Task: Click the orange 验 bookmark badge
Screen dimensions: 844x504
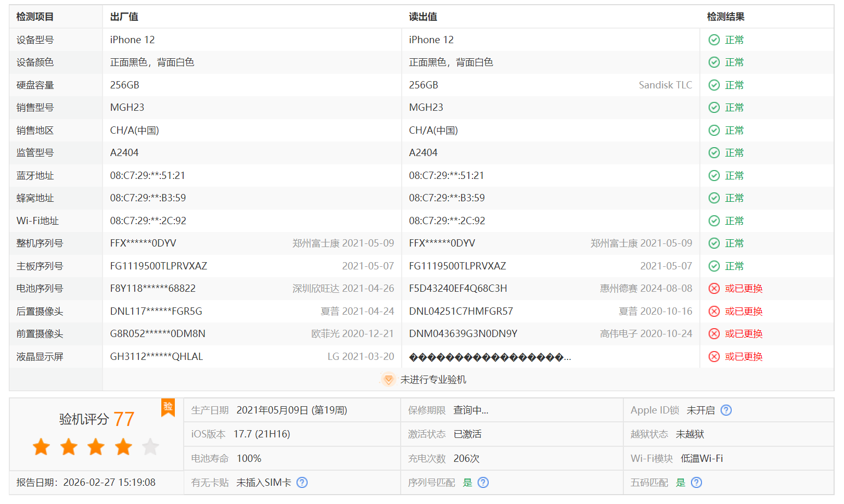Action: [x=168, y=407]
